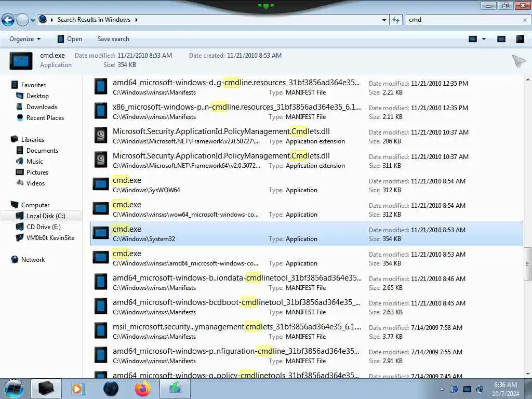Open the Windows Start menu
This screenshot has height=399, width=532.
[x=14, y=389]
